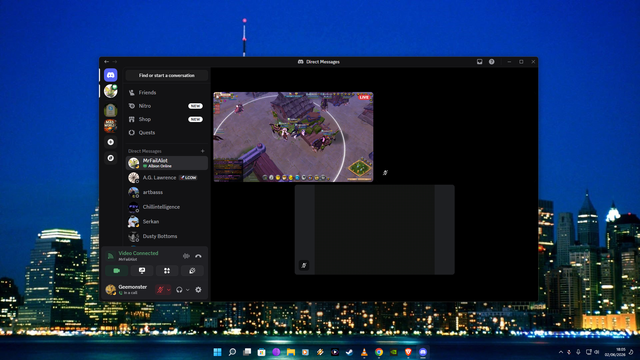Open Dusty Bottoms conversation
This screenshot has height=360, width=640.
click(167, 236)
